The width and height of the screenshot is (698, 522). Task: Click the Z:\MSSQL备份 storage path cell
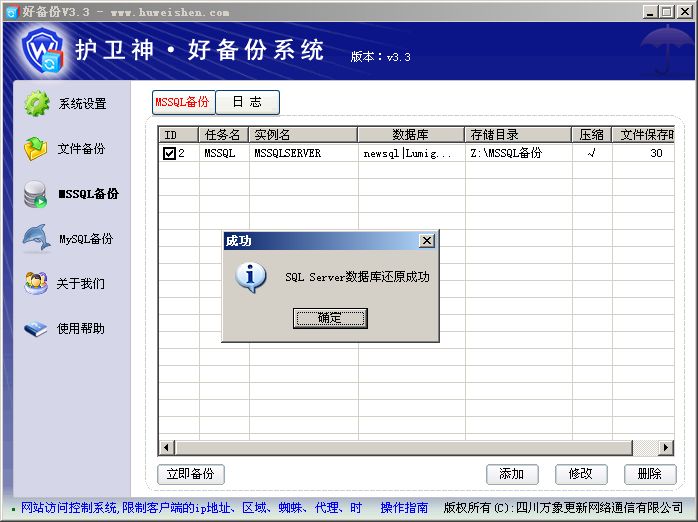click(519, 153)
